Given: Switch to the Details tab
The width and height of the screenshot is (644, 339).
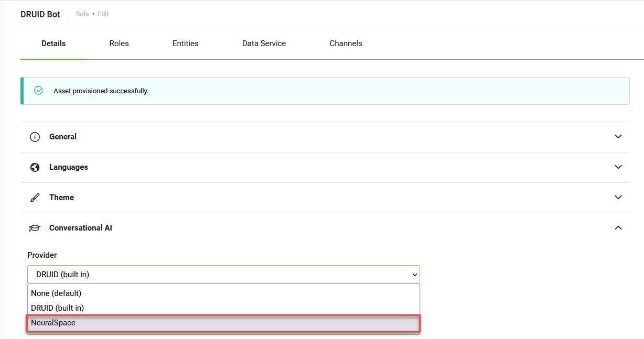Looking at the screenshot, I should click(53, 43).
